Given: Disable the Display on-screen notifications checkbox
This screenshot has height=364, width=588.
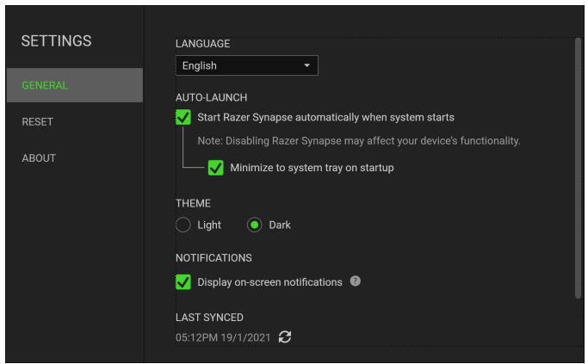Looking at the screenshot, I should [x=183, y=282].
